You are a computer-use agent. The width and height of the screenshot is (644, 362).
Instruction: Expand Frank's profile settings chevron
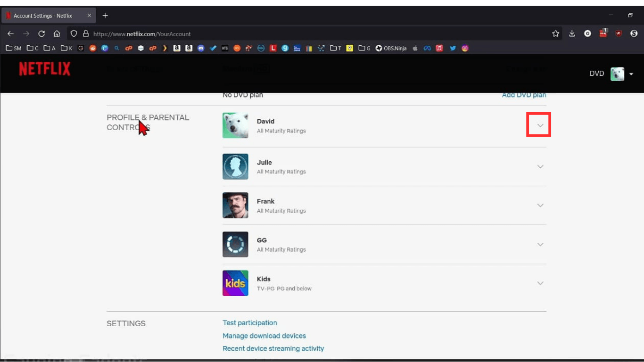click(x=540, y=205)
